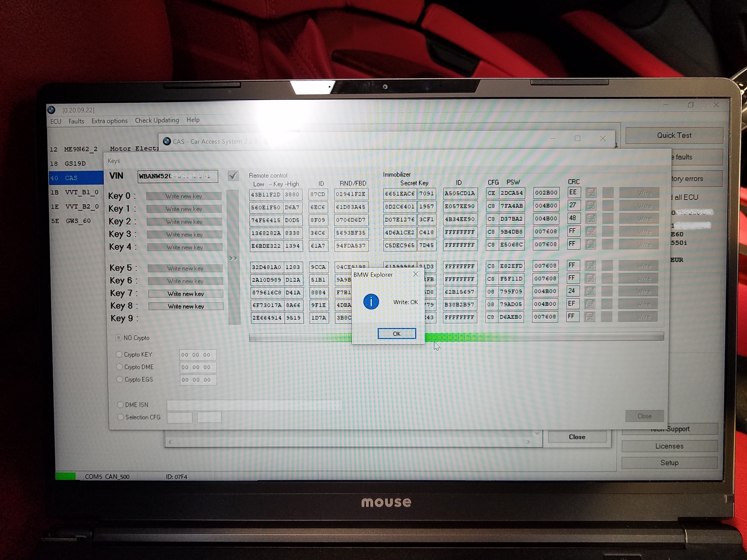Click the write progress bar

click(457, 337)
